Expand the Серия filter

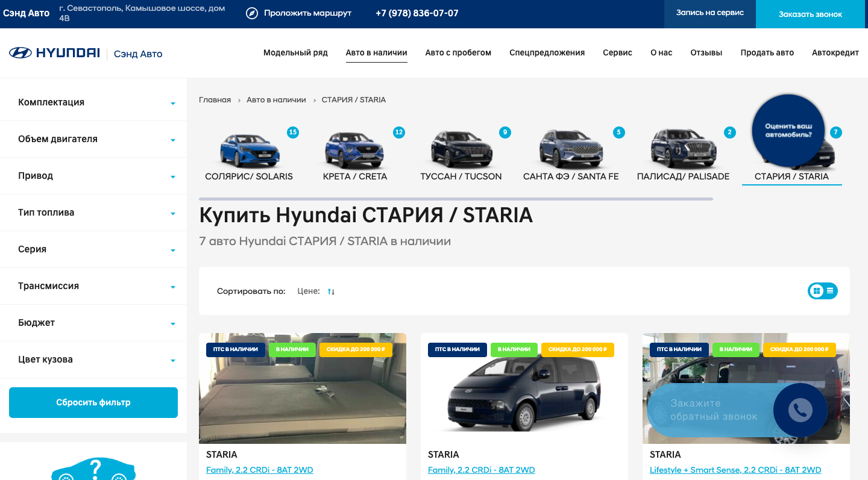pyautogui.click(x=93, y=249)
